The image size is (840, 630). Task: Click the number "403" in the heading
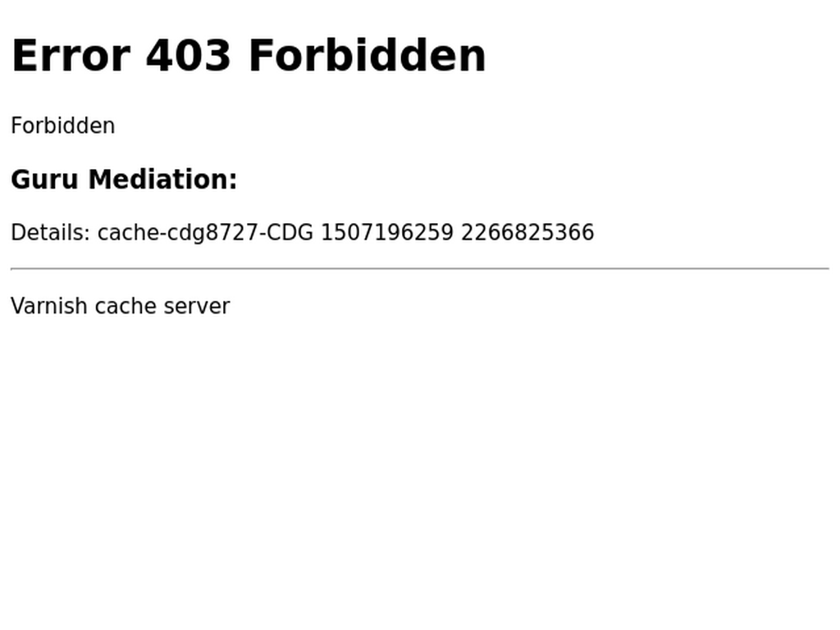[x=188, y=56]
